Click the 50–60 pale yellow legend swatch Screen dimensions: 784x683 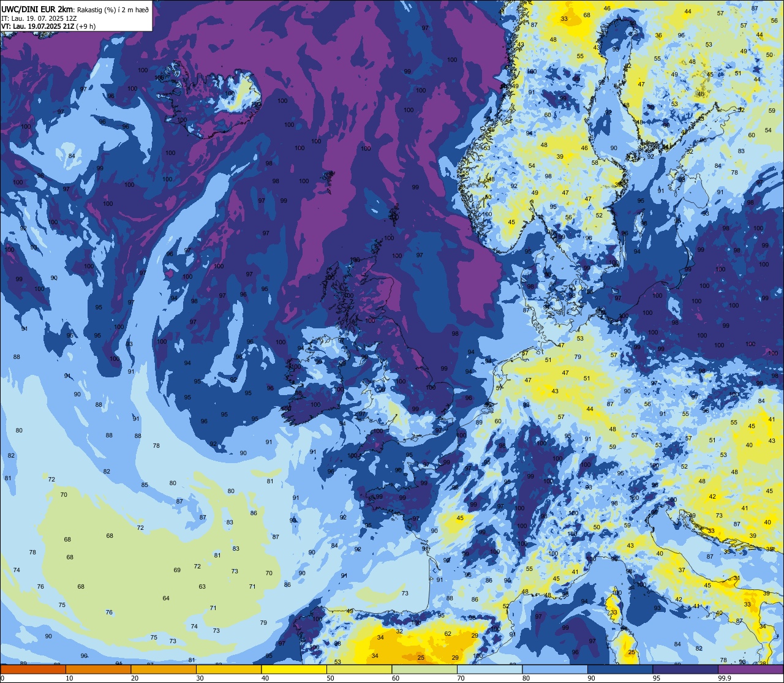359,669
